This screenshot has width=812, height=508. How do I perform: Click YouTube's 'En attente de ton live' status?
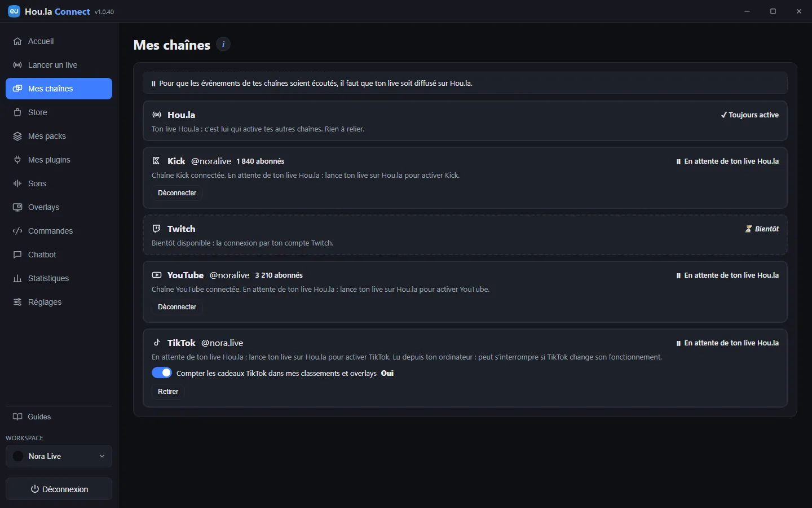coord(727,275)
